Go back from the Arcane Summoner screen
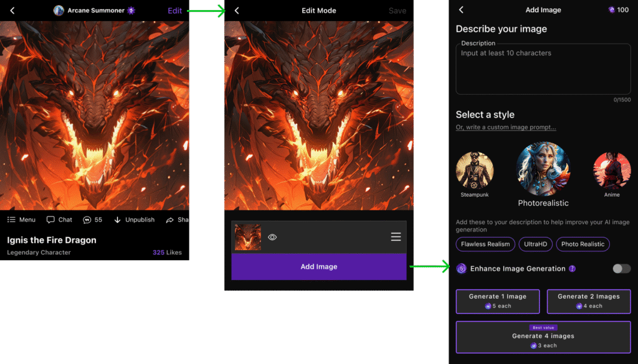Viewport: 638px width, 364px height. (12, 11)
